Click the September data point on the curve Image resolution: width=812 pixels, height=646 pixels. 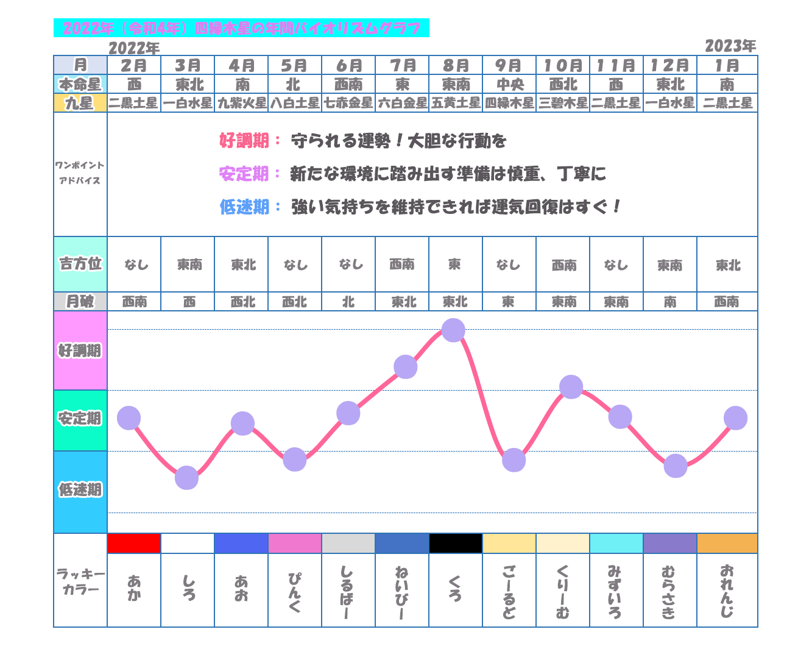[x=514, y=460]
